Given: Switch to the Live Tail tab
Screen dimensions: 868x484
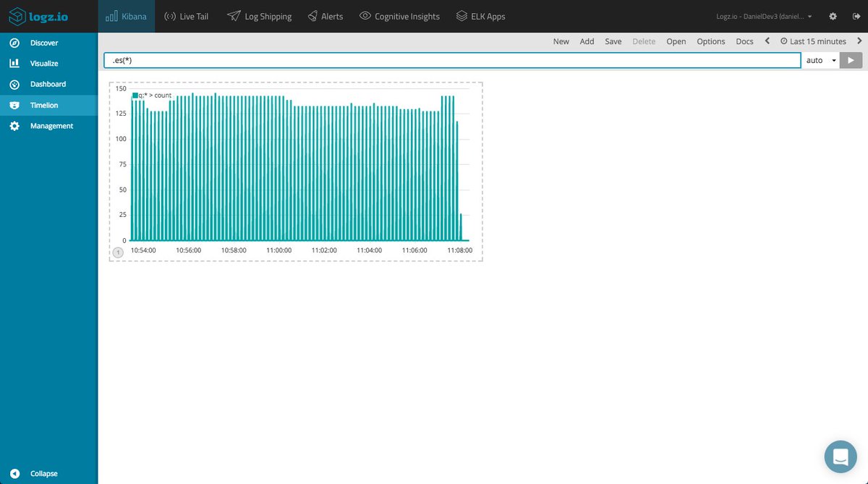Looking at the screenshot, I should tap(187, 16).
